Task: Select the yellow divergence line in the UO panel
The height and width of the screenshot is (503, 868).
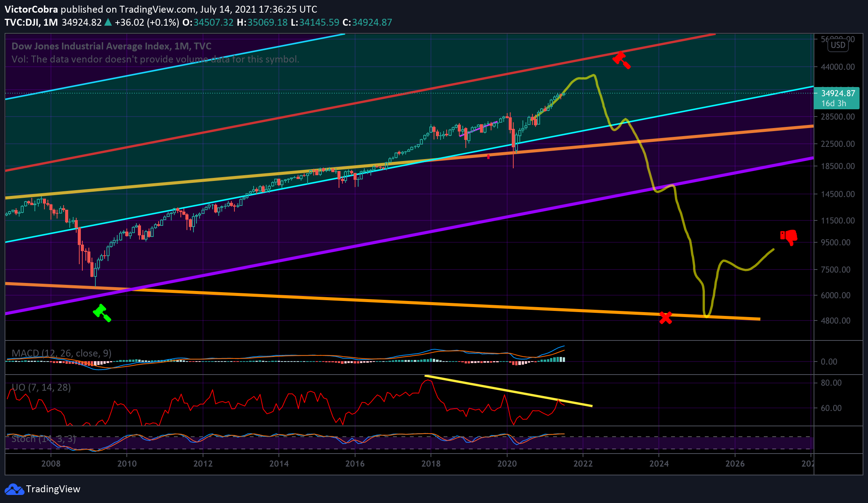Action: pyautogui.click(x=509, y=391)
